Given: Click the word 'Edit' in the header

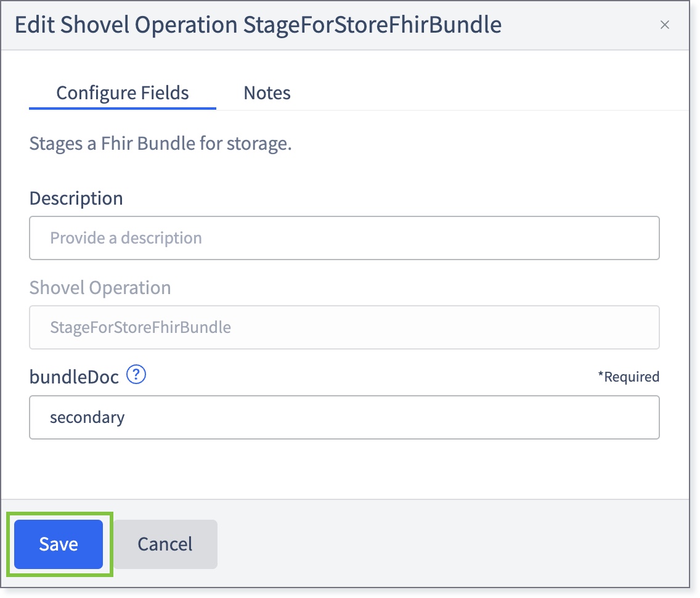Looking at the screenshot, I should 35,25.
